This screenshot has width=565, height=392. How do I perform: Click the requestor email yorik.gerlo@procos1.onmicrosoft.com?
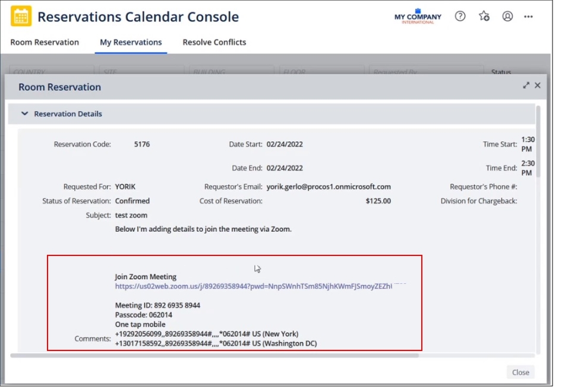point(329,186)
